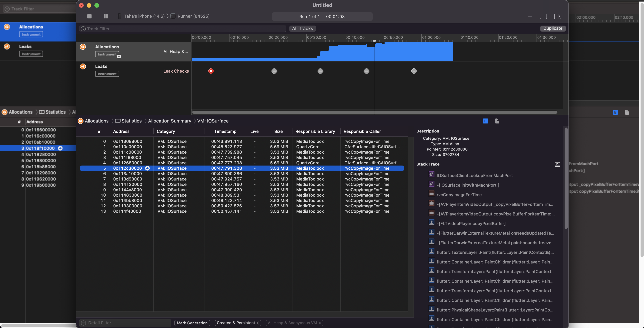Viewport: 644px width, 328px height.
Task: Toggle the All Tracks filter
Action: coord(302,29)
